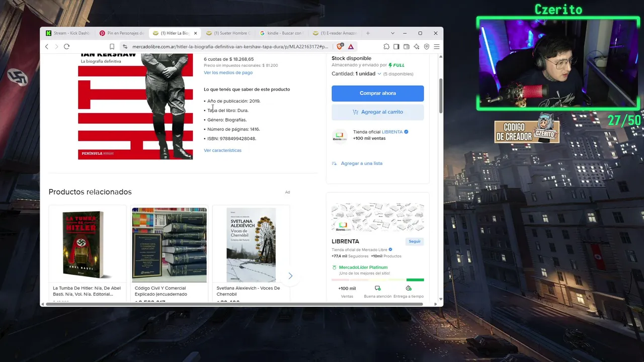Click the LIBRENTA store logo near Tienda oficial
The image size is (644, 362).
(340, 136)
